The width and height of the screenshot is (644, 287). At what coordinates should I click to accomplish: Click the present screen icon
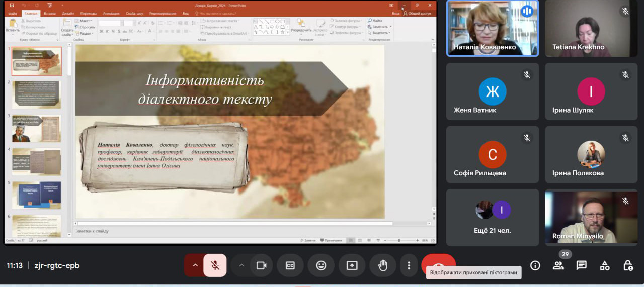tap(352, 266)
